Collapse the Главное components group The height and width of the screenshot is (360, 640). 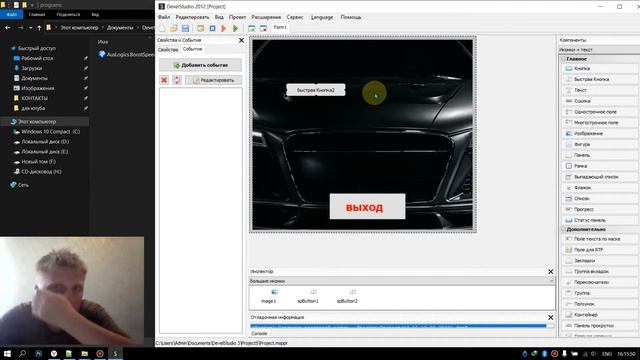point(563,59)
